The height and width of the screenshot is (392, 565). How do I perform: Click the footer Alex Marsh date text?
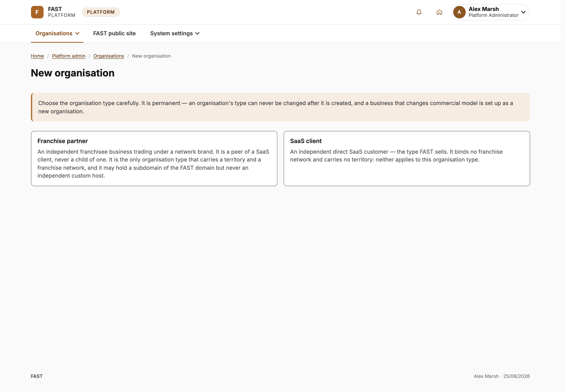point(502,376)
